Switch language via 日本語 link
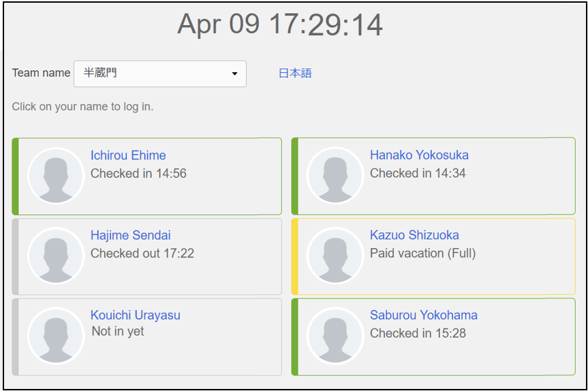The width and height of the screenshot is (588, 391). coord(295,74)
